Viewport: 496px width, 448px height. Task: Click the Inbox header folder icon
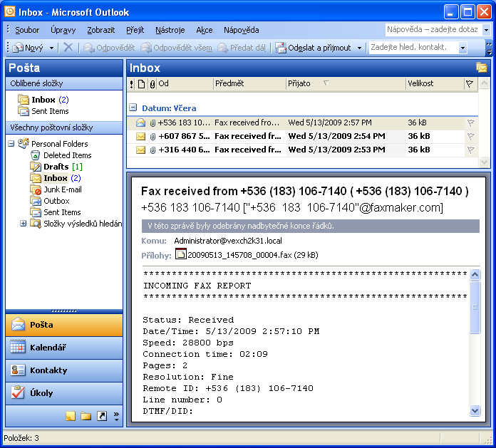(x=482, y=68)
